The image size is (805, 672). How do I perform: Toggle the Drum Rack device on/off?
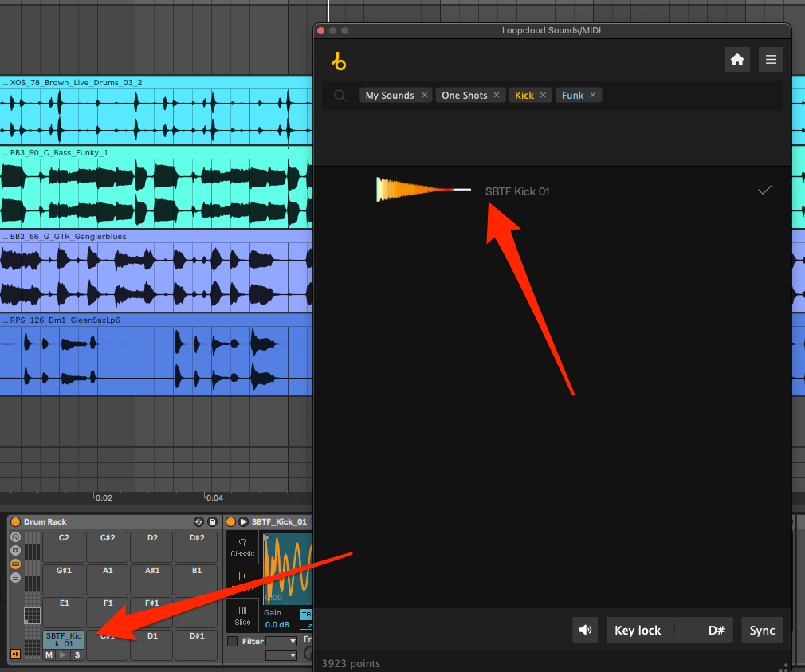click(15, 521)
